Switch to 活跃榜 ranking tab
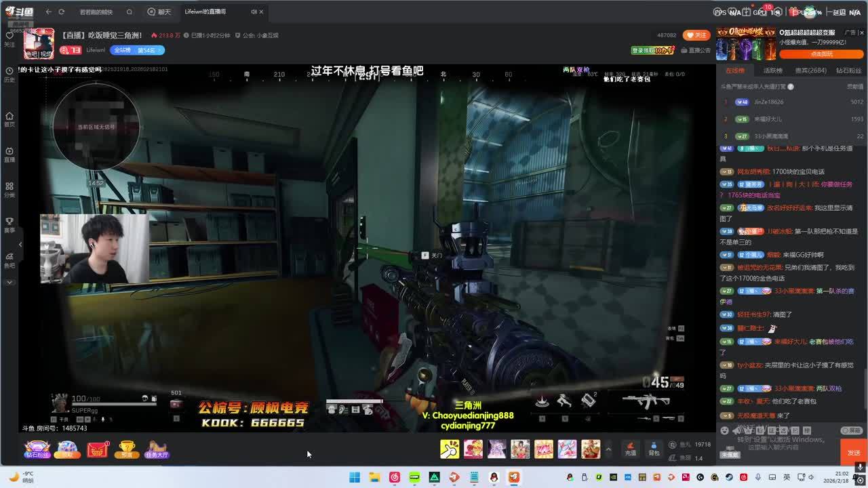Viewport: 868px width, 488px height. coord(772,70)
